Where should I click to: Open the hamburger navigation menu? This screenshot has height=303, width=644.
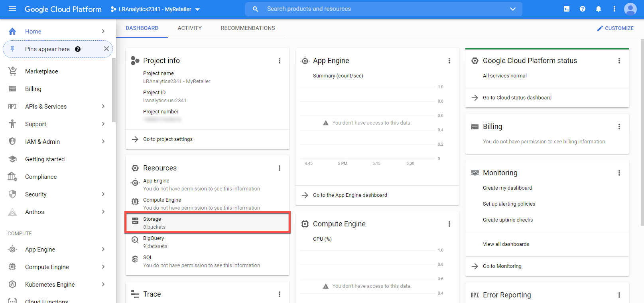pyautogui.click(x=12, y=9)
